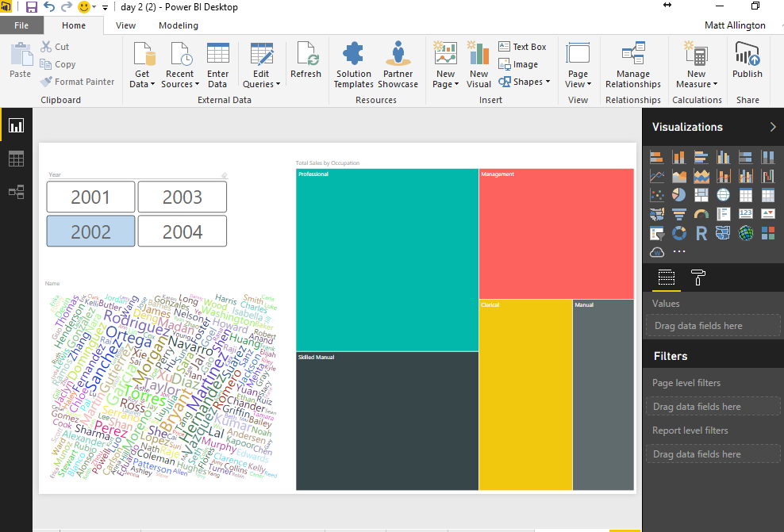Click the Redo arrow in title bar

(x=66, y=7)
